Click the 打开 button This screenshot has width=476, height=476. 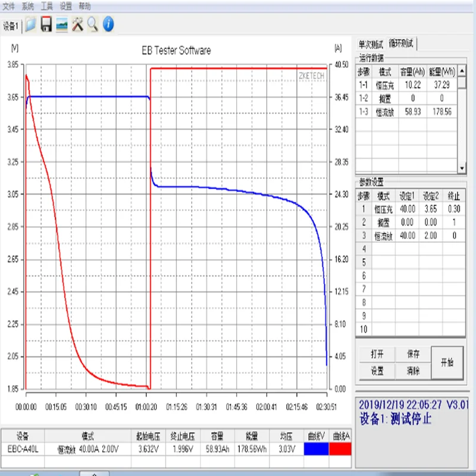point(377,354)
